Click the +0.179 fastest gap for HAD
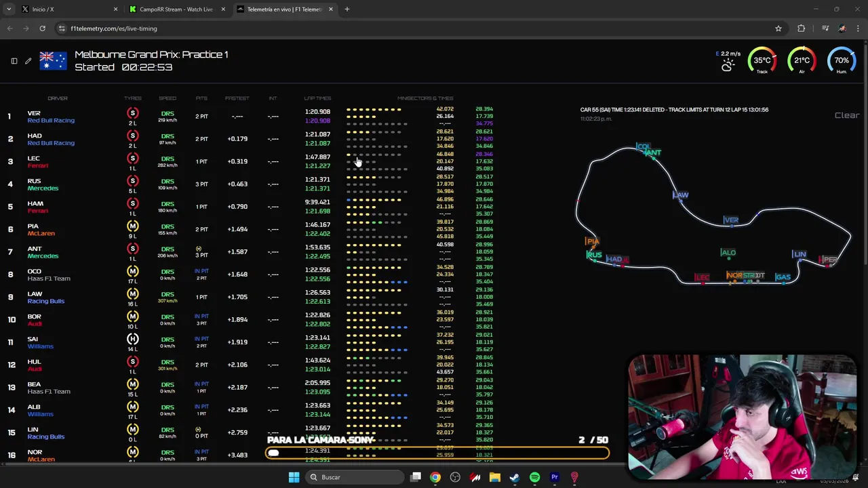This screenshot has height=488, width=868. (x=237, y=139)
